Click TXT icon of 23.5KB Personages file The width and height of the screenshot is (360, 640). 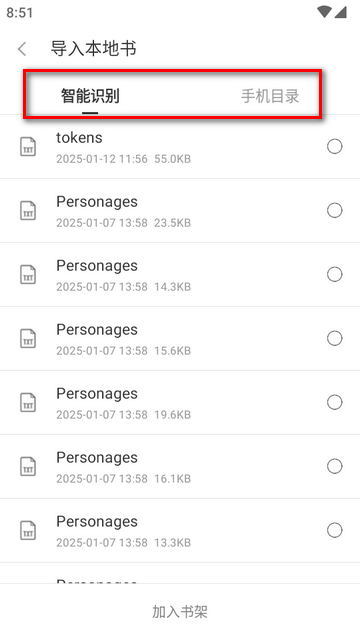tap(28, 211)
